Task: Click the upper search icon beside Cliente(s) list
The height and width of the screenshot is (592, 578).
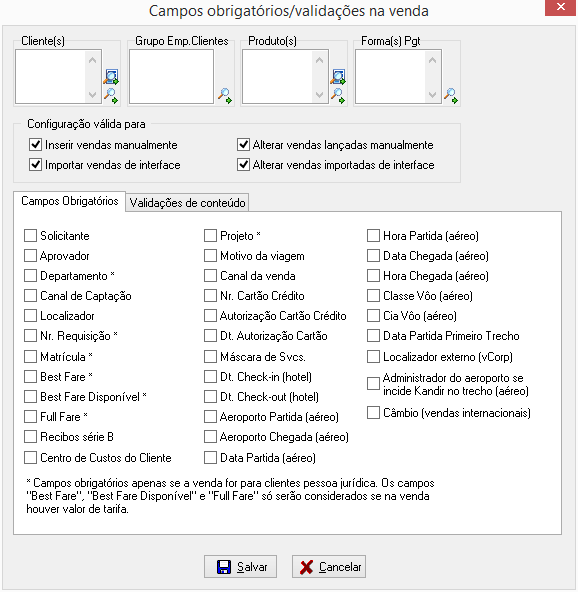Action: 111,77
